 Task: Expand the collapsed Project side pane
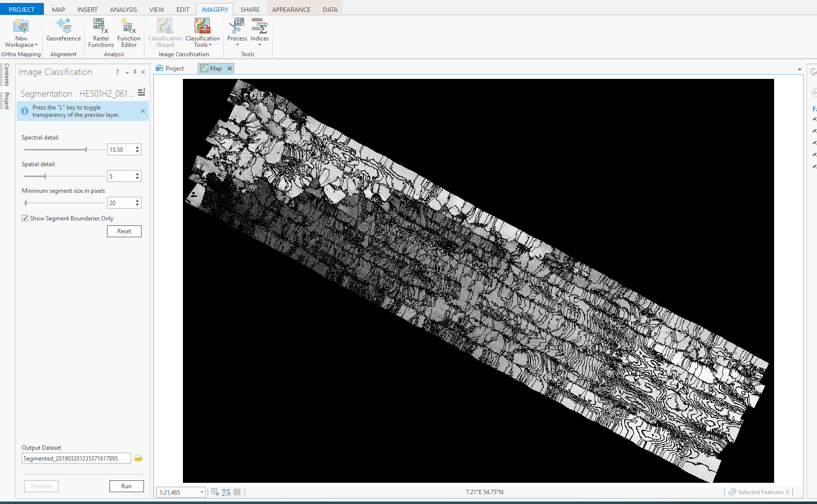[6, 101]
